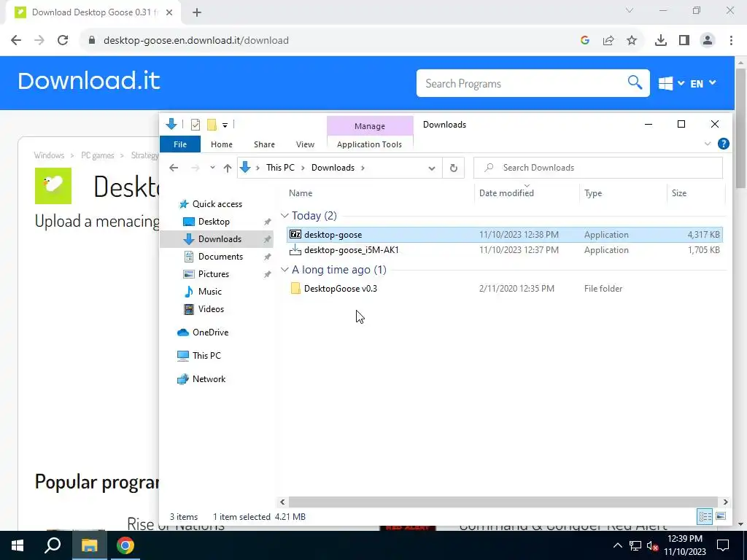Go back in Chrome
This screenshot has height=560, width=747.
point(16,40)
